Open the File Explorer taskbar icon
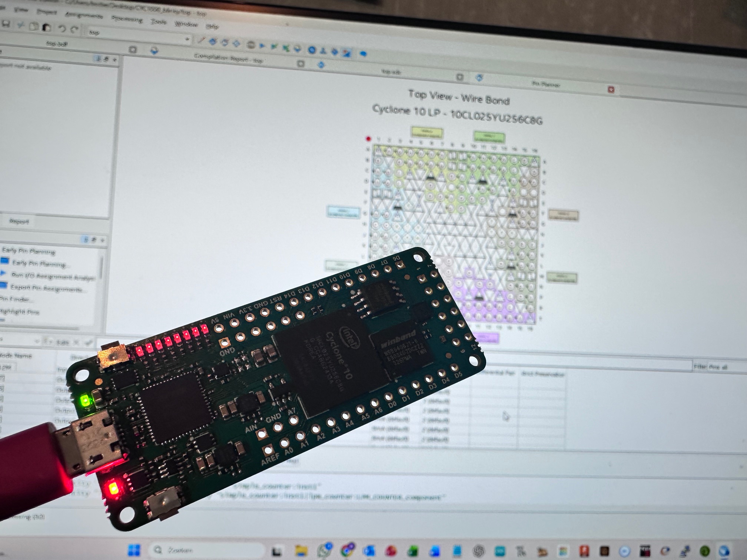 point(301,551)
